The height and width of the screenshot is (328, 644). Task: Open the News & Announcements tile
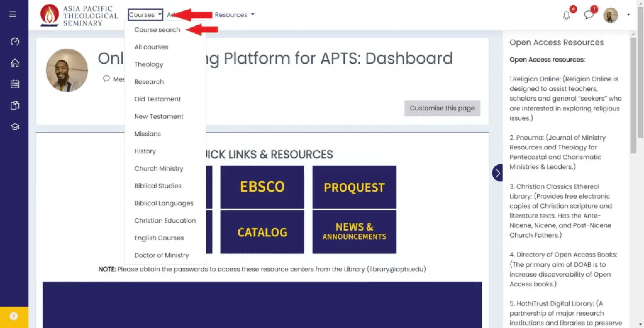354,232
